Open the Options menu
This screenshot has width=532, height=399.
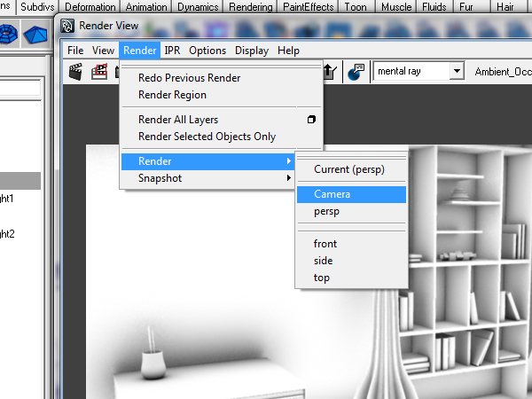[x=207, y=51]
